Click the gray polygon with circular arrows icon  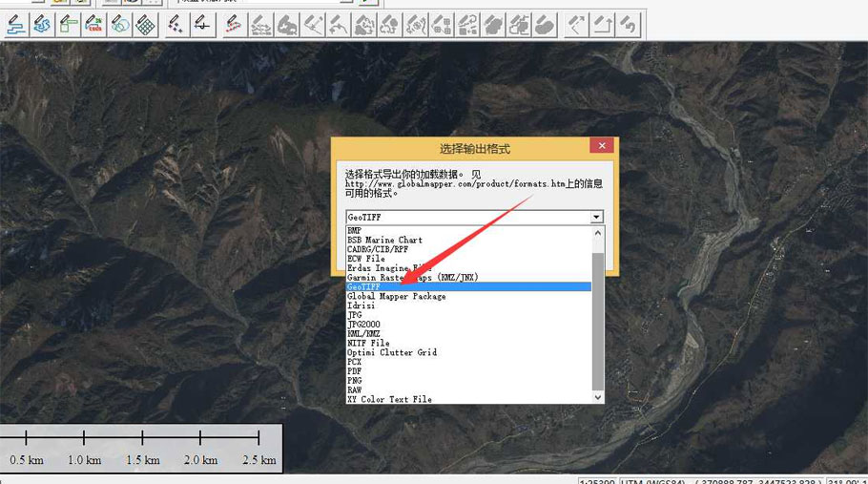pyautogui.click(x=390, y=25)
